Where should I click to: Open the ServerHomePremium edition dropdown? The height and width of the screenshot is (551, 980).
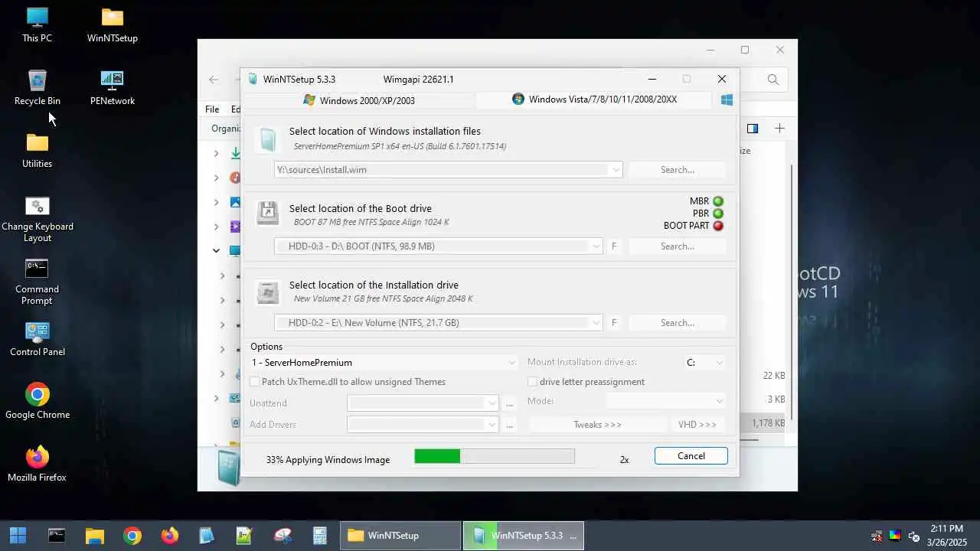[512, 363]
